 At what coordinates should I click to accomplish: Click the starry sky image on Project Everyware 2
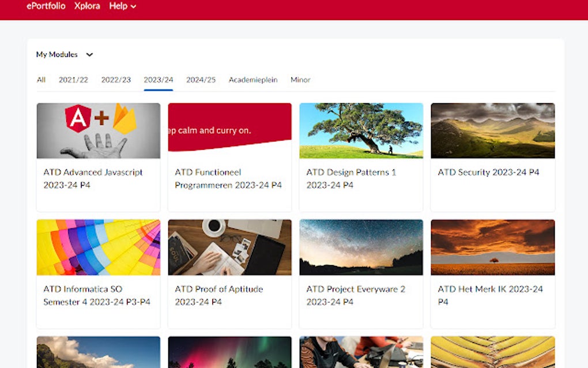point(361,247)
